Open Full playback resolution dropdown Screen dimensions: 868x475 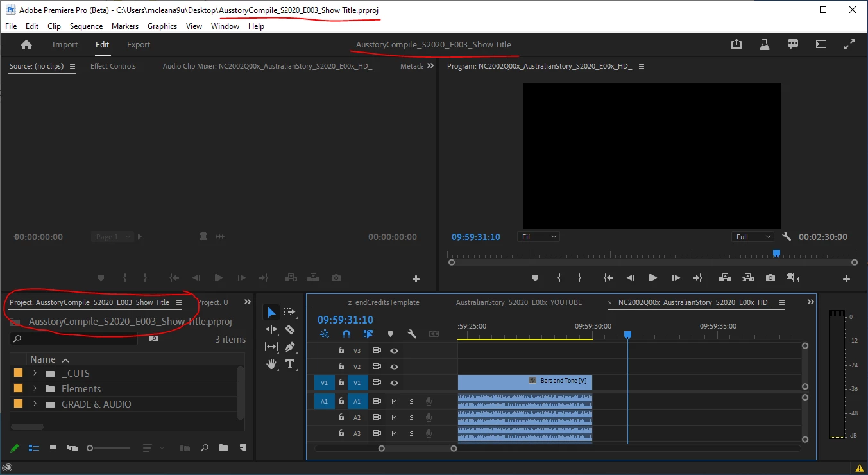coord(753,237)
